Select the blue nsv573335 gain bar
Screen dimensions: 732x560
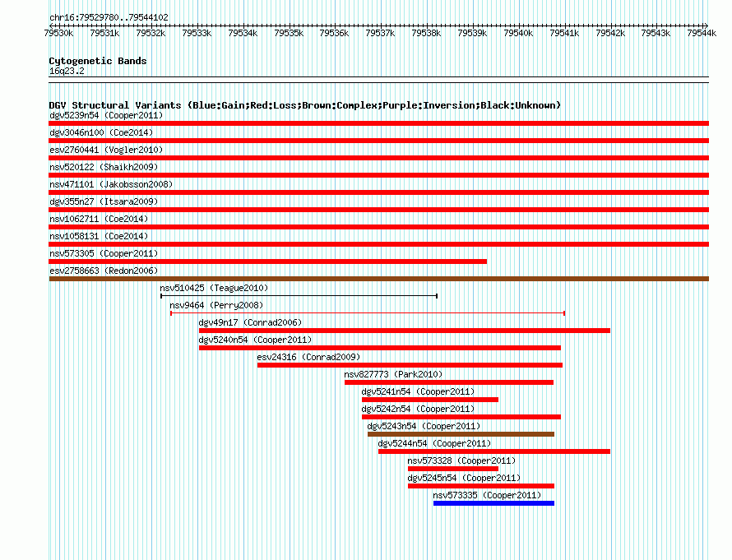click(494, 503)
